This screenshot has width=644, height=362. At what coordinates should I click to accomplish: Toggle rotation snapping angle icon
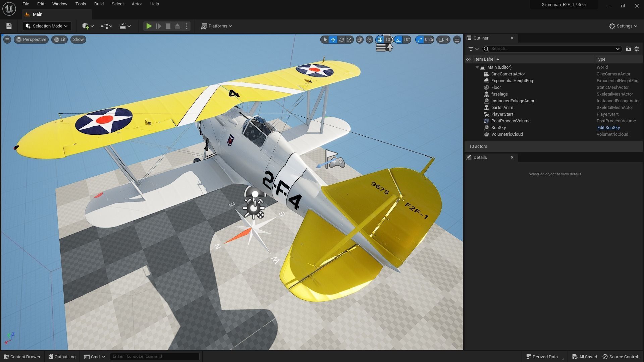click(x=398, y=40)
